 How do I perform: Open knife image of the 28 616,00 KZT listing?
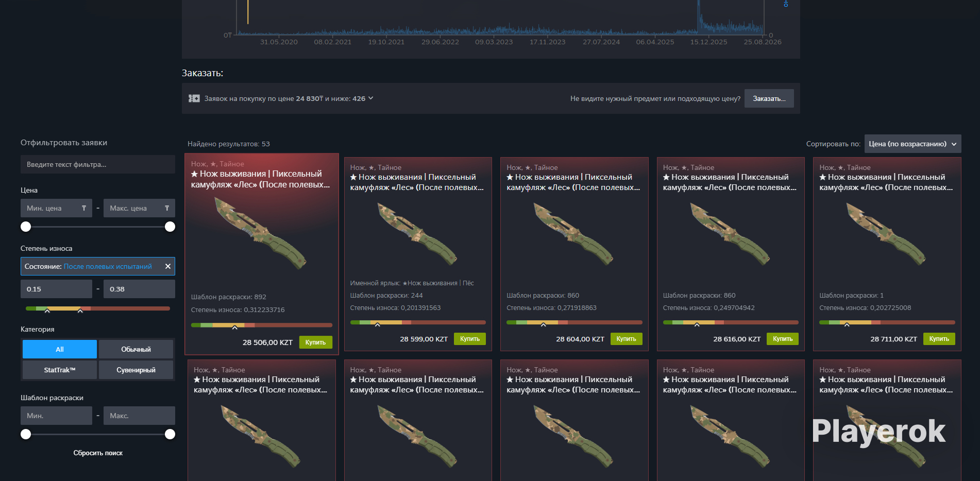tap(731, 233)
